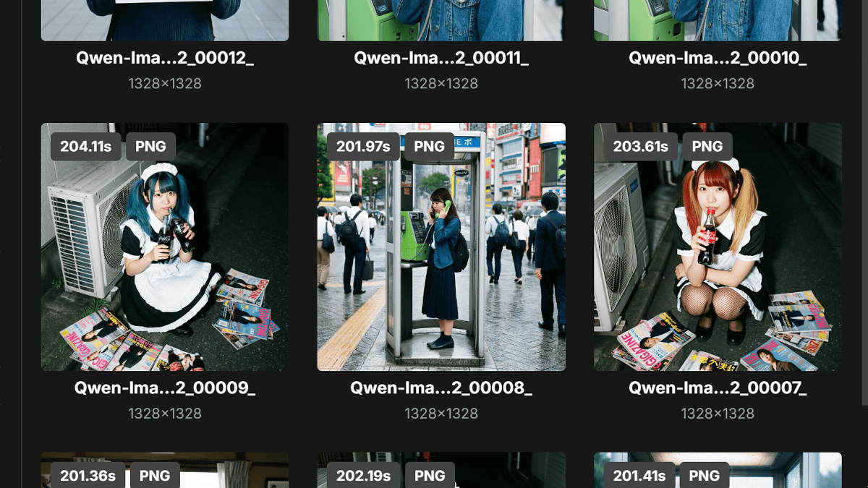Viewport: 868px width, 488px height.
Task: Click the 204.11s generation time badge
Action: [x=85, y=147]
